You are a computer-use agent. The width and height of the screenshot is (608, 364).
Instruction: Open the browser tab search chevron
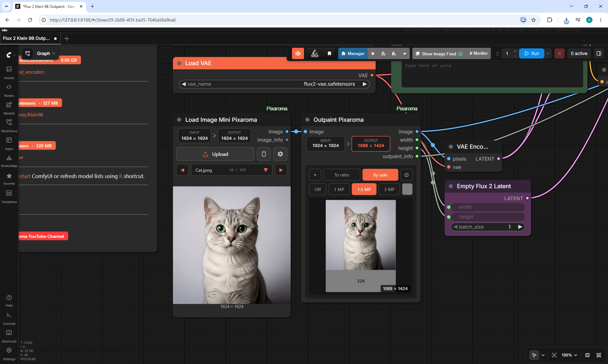[6, 6]
